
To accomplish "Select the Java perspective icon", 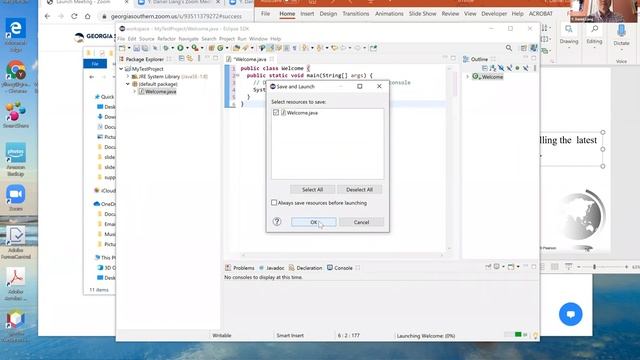I will [x=533, y=48].
